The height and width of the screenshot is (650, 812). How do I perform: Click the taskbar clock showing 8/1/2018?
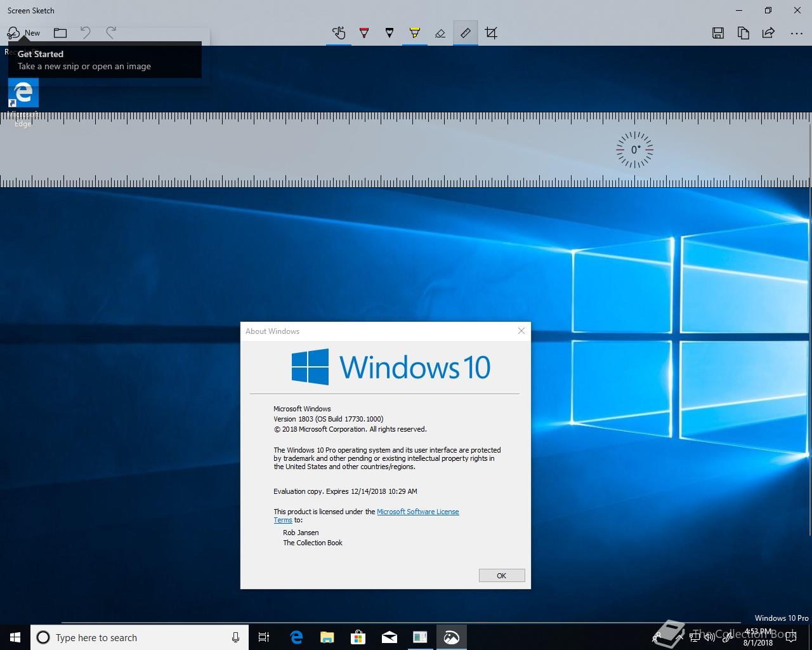758,637
